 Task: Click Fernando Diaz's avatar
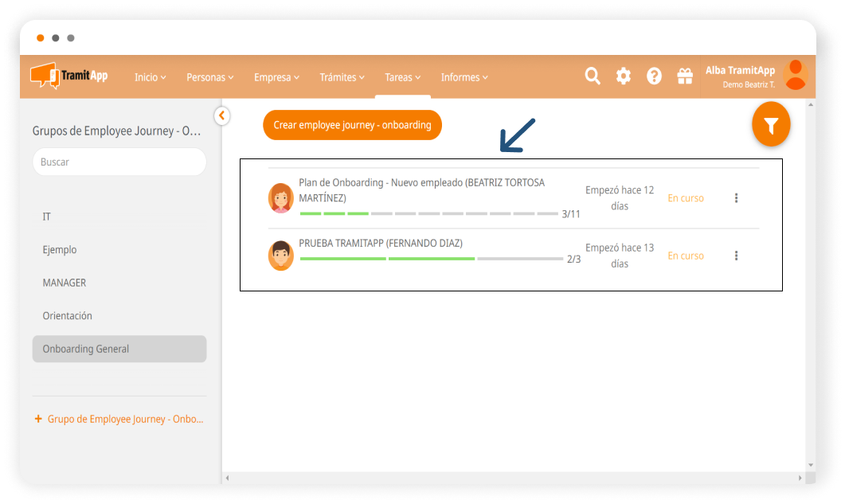tap(280, 256)
